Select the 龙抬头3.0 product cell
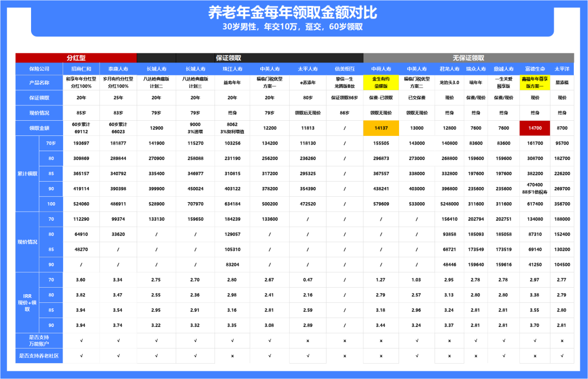Viewport: 588px width, 379px height. [449, 83]
